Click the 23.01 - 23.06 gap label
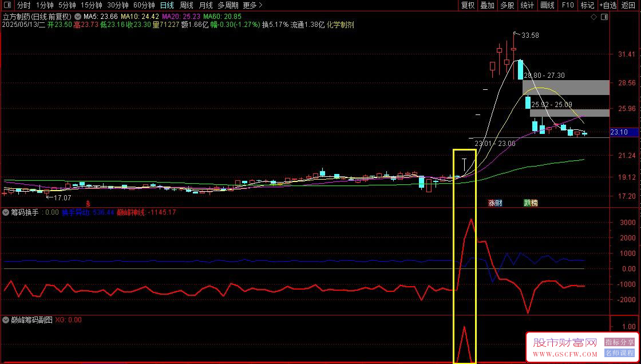Image resolution: width=641 pixels, height=364 pixels. (x=494, y=144)
